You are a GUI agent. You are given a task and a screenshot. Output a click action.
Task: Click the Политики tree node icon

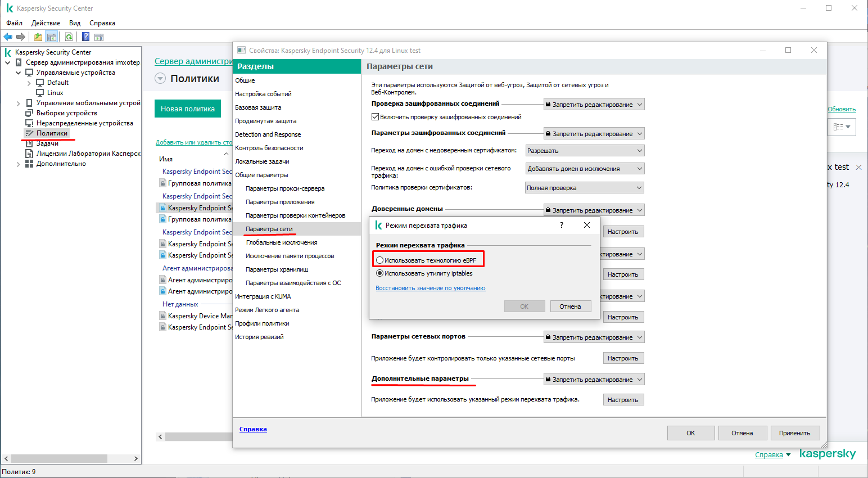(29, 133)
